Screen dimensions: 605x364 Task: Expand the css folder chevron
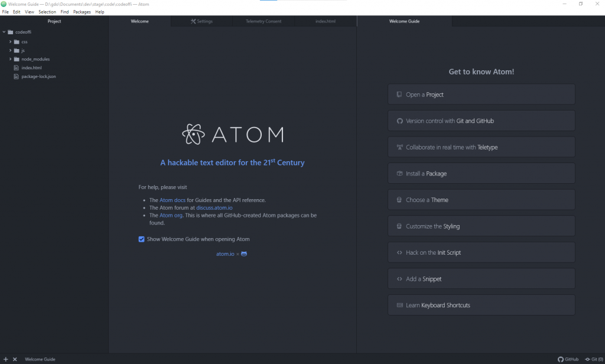click(x=11, y=42)
